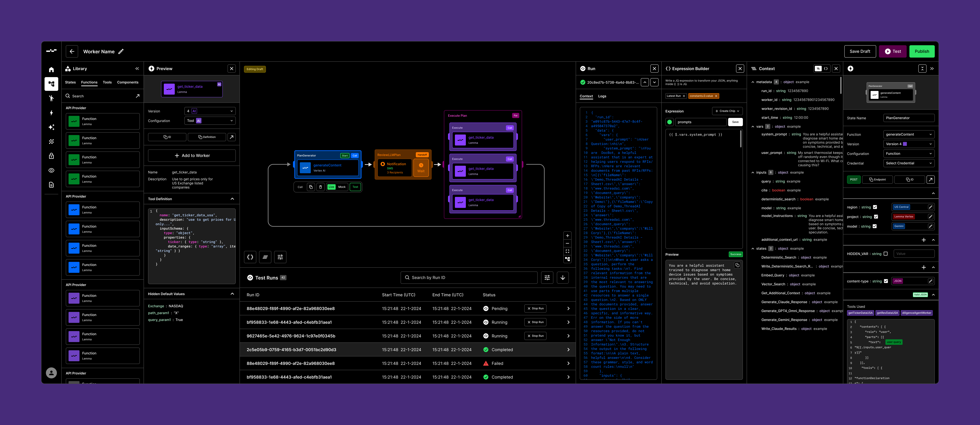Click the Expression editor vertical scrollbar
Viewport: 980px width, 425px height.
click(x=740, y=139)
